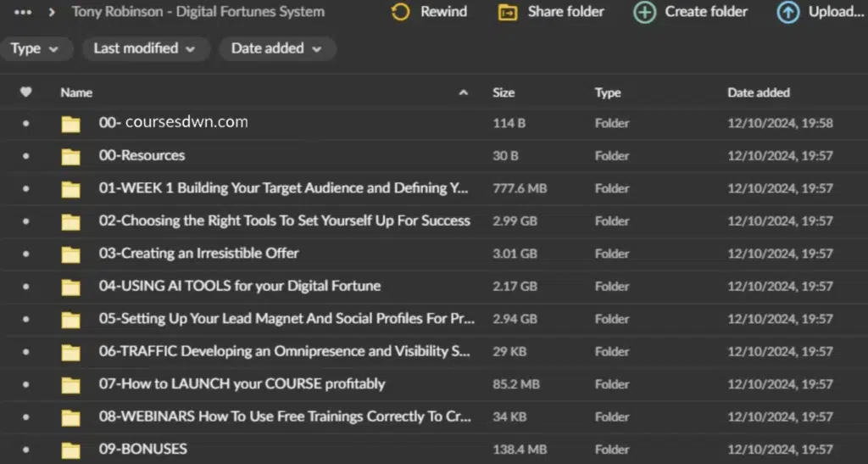The height and width of the screenshot is (464, 868).
Task: Open 03-Creating an Irresistible Offer name
Action: pos(198,254)
